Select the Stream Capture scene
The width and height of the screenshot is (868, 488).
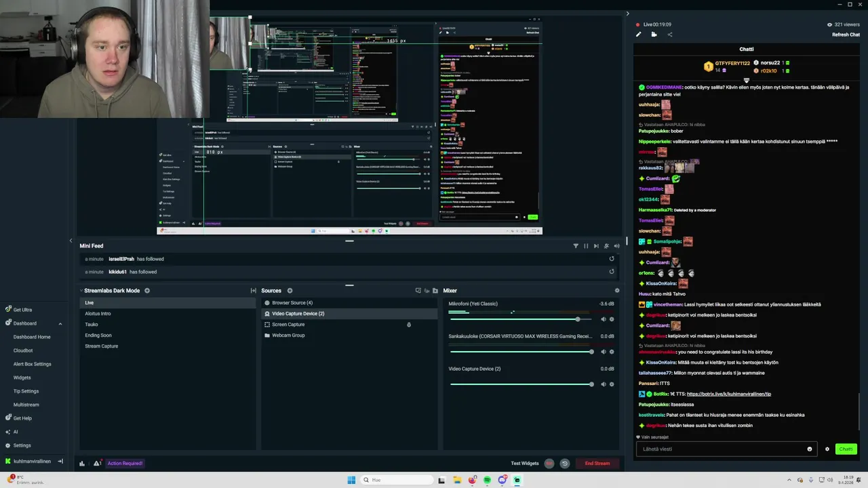point(167,346)
